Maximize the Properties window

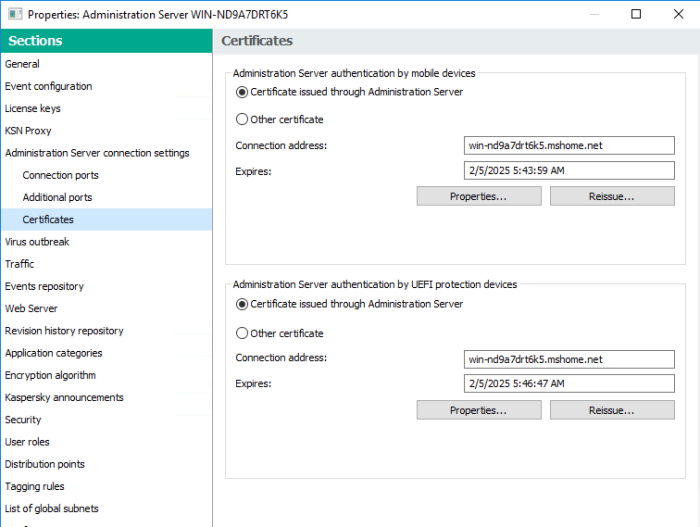tap(637, 14)
